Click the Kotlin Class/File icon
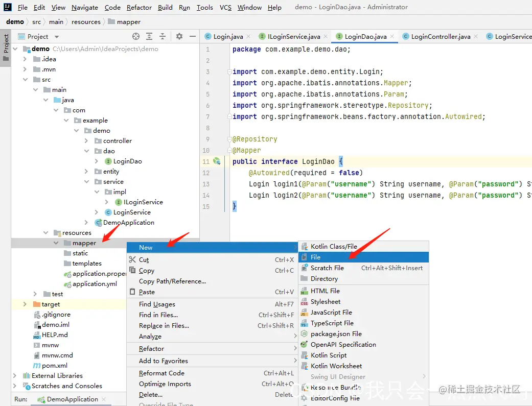The width and height of the screenshot is (532, 406). (x=305, y=247)
